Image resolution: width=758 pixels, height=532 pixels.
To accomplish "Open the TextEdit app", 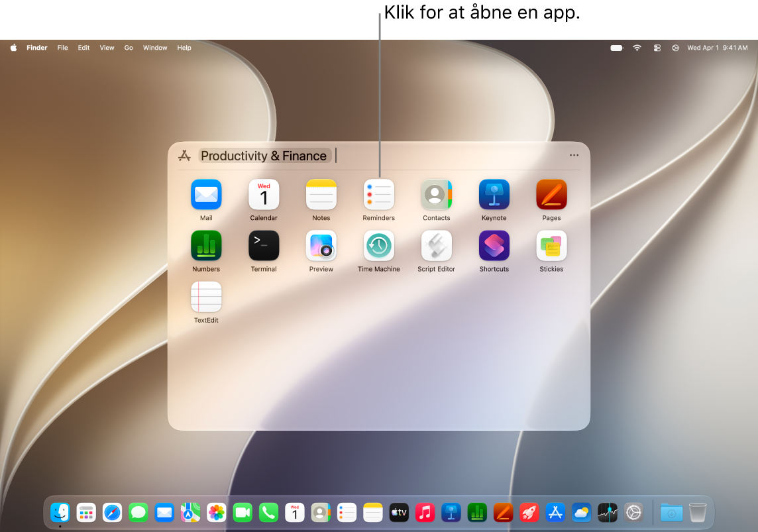I will pos(206,297).
